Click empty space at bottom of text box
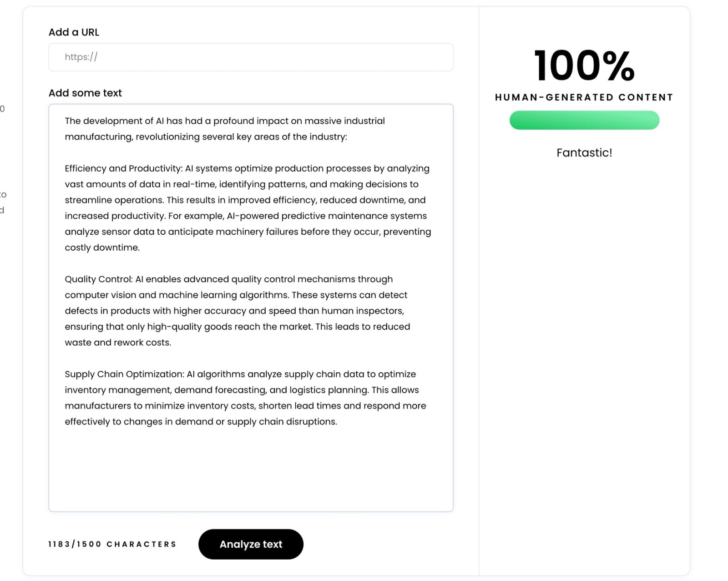The width and height of the screenshot is (728, 581). coord(250,473)
